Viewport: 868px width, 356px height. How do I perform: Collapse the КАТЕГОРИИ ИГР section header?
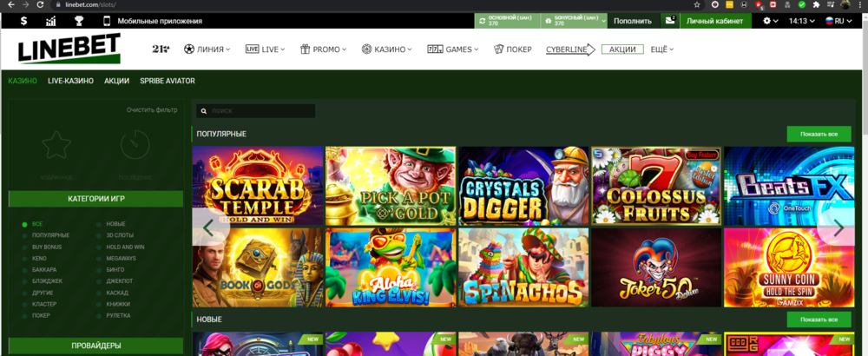pyautogui.click(x=95, y=198)
